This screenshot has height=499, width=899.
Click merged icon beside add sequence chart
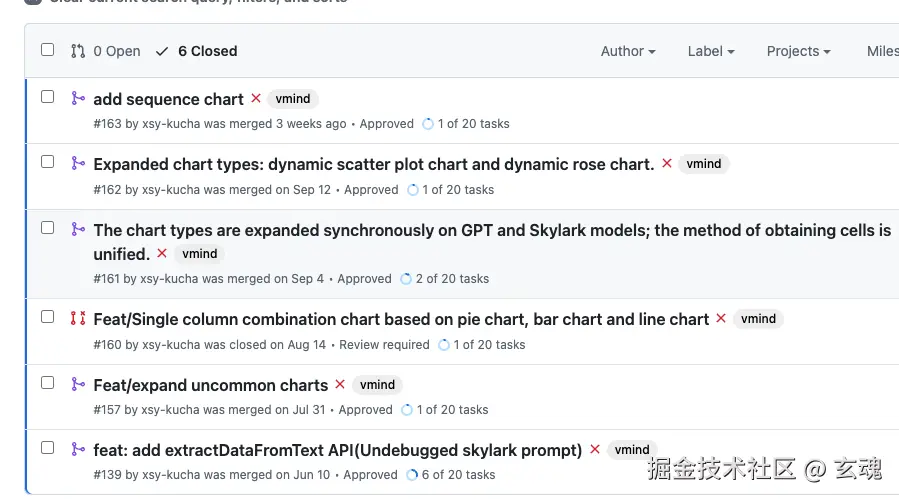(78, 98)
